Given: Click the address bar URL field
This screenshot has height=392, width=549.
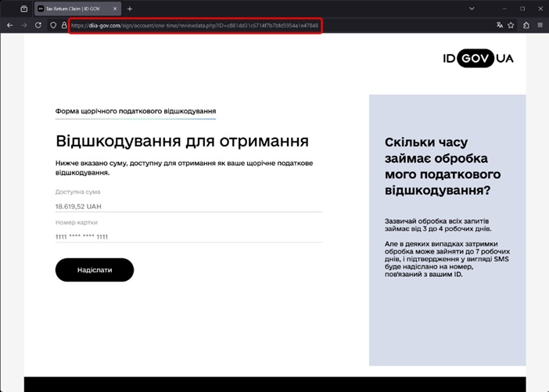Looking at the screenshot, I should pos(196,25).
